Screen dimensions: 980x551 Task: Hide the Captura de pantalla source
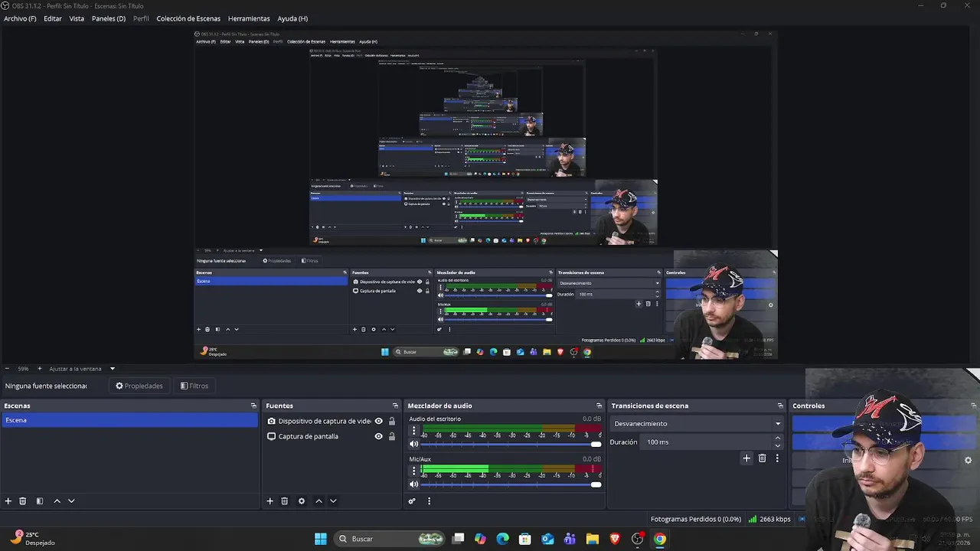pos(378,436)
